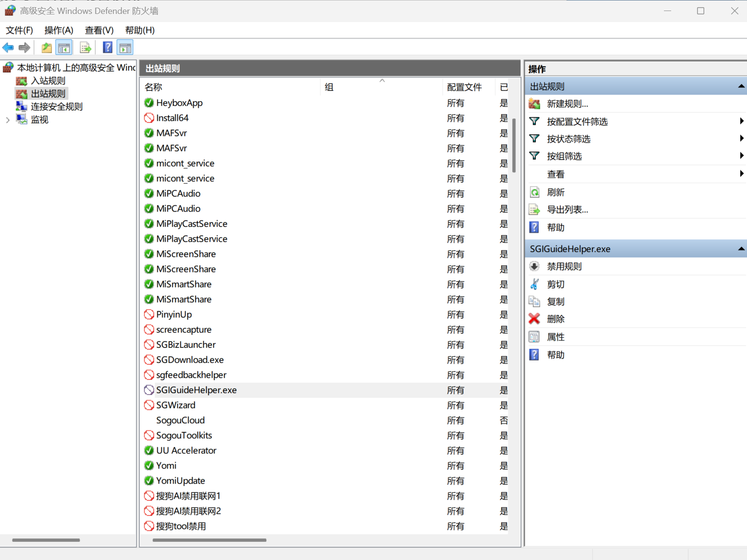Screen dimensions: 747x560
Task: Click the disable rule arrow icon
Action: [x=534, y=266]
